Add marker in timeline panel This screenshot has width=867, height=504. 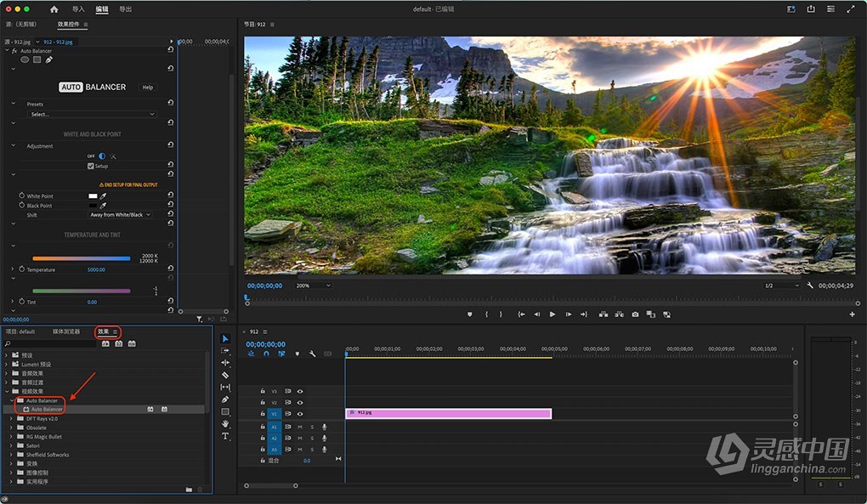click(x=297, y=354)
